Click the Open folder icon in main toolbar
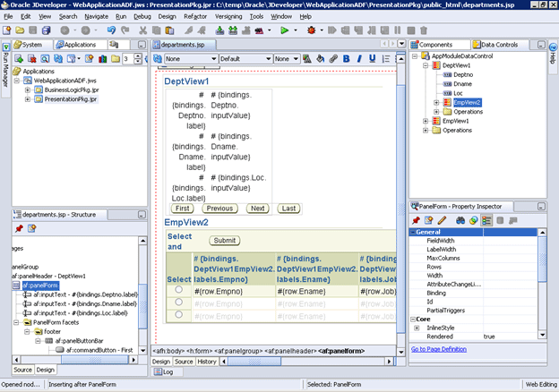The height and width of the screenshot is (392, 559). (x=20, y=30)
